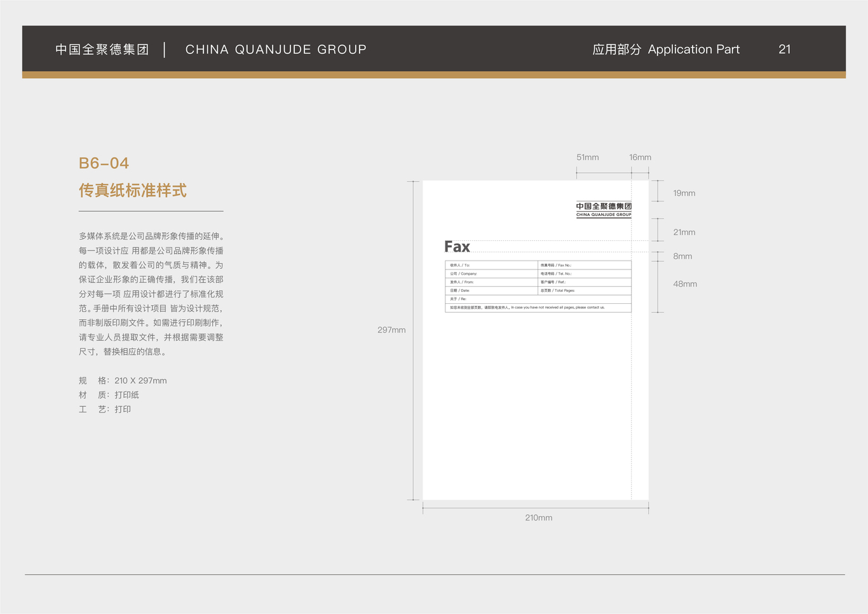Click the paragraph line starting "多媒体系统是公司品牌"
The height and width of the screenshot is (614, 868).
coord(151,236)
